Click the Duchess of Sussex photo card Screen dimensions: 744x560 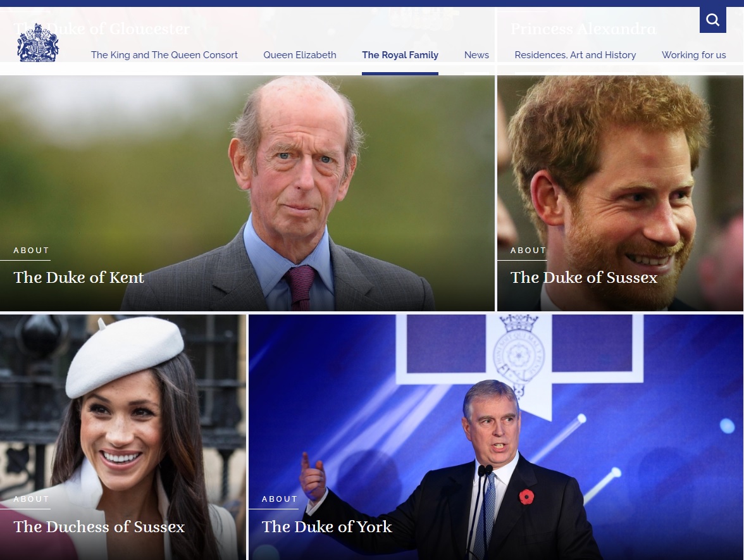123,437
